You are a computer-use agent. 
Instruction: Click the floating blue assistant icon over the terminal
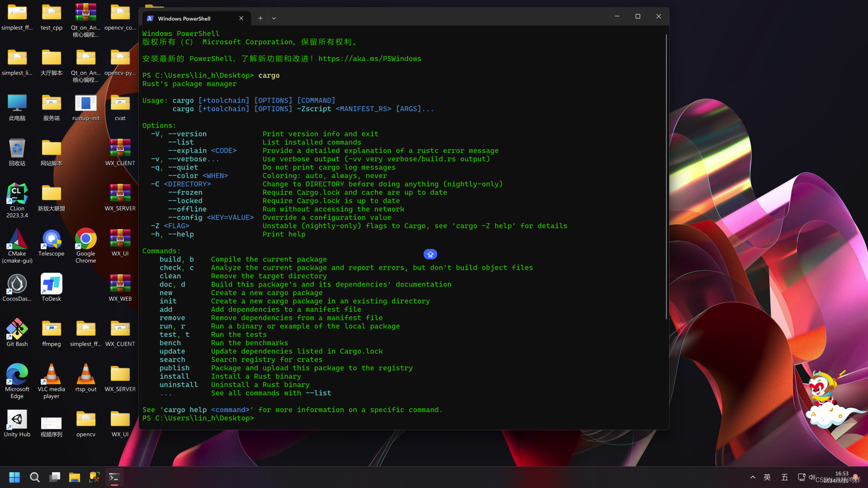tap(430, 254)
